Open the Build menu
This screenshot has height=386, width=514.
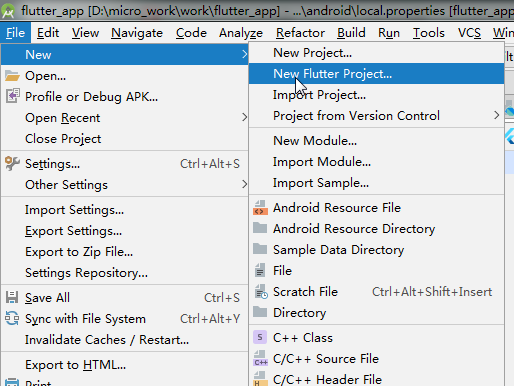pos(351,33)
